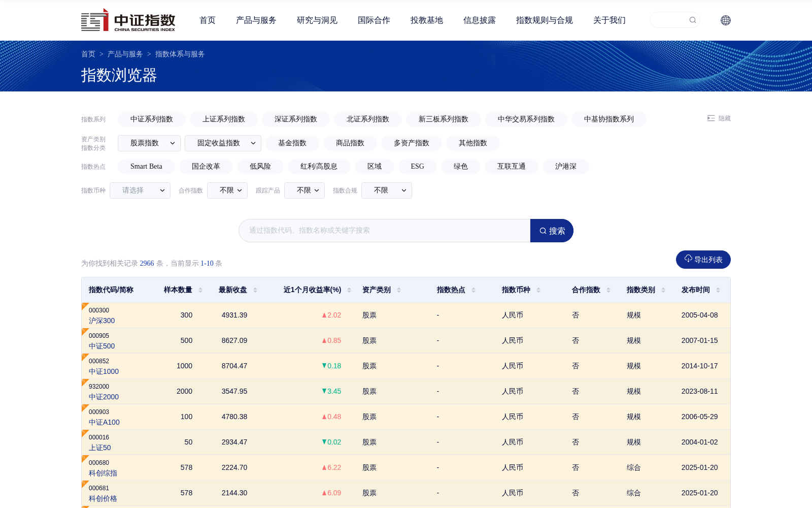
Task: Click the index keyword search field
Action: [385, 231]
